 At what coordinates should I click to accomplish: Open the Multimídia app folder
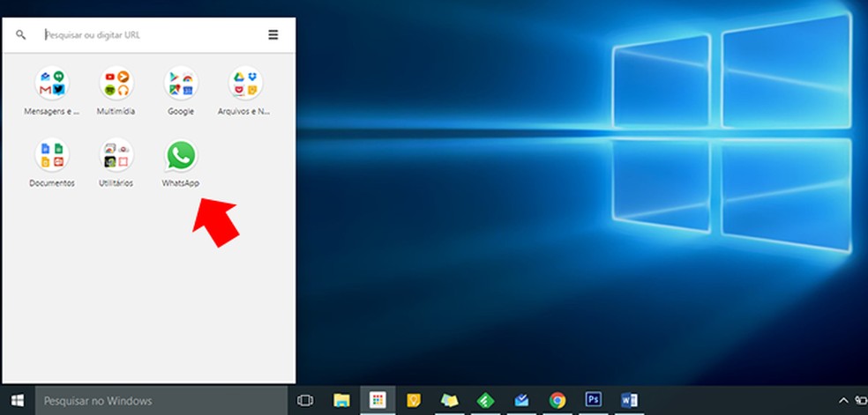(x=116, y=84)
